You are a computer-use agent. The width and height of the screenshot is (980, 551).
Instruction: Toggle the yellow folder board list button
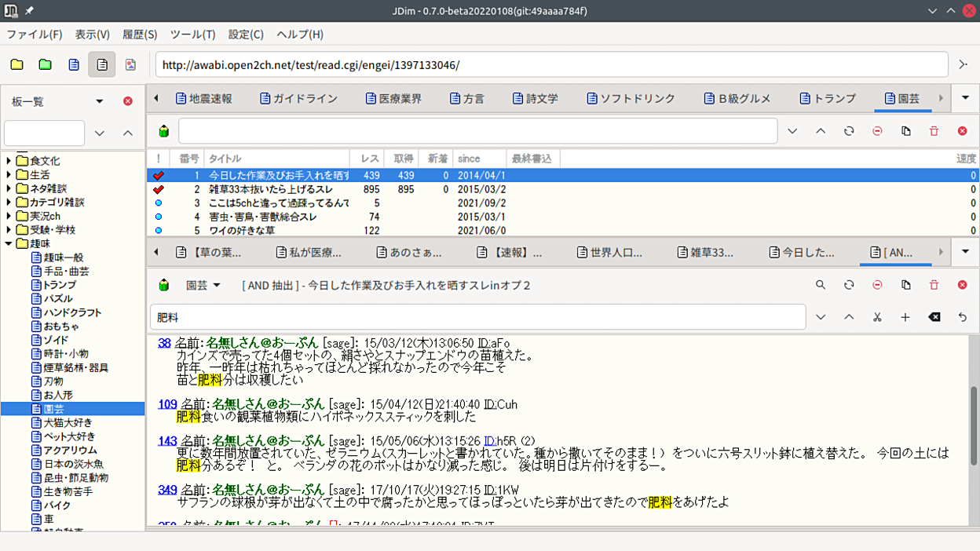click(x=17, y=64)
